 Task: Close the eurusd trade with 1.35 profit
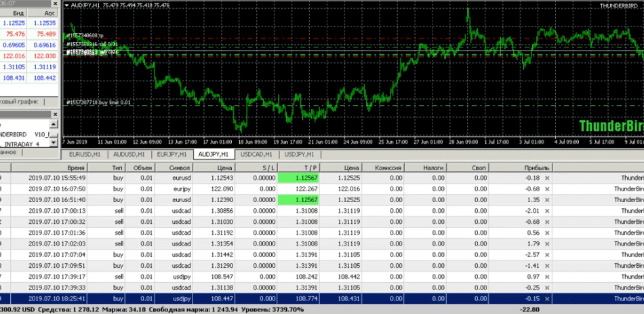pos(547,200)
